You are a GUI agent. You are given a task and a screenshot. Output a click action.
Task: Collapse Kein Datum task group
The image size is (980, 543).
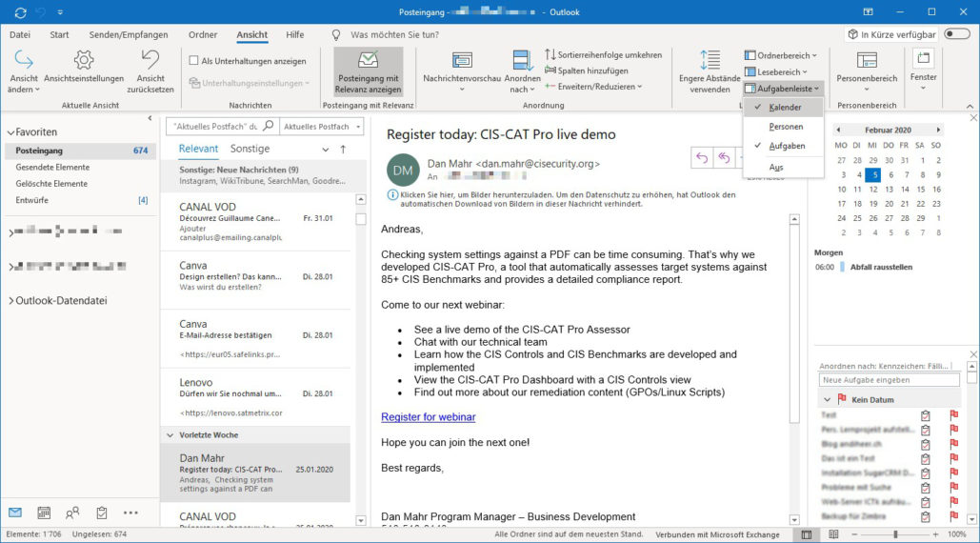pos(827,400)
